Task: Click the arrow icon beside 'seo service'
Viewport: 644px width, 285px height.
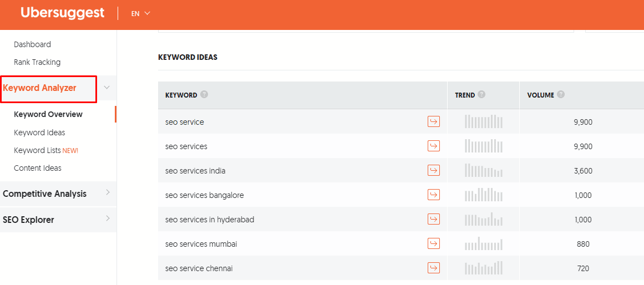Action: (434, 121)
